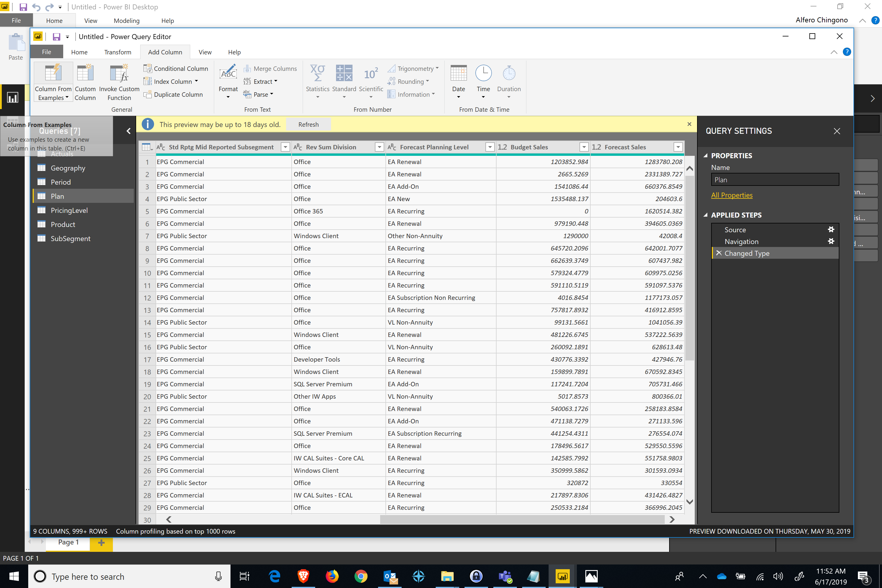Select the SubSegment query
This screenshot has width=882, height=588.
pos(83,238)
